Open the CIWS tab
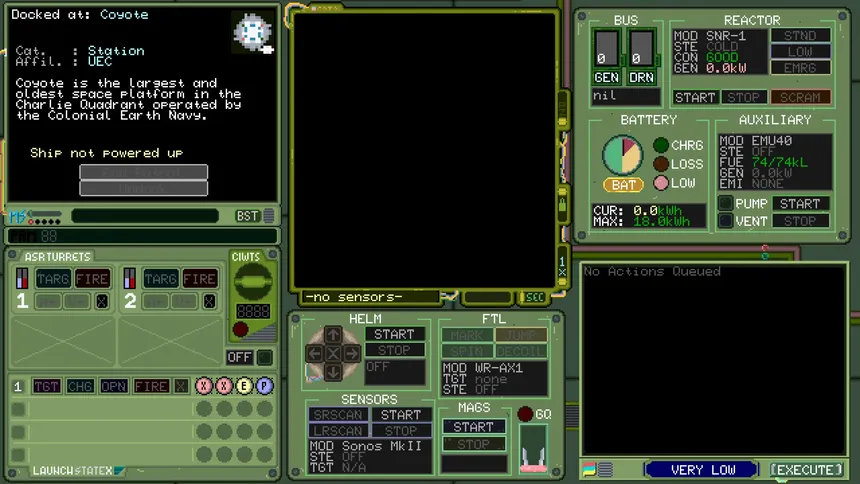Screen dimensions: 860x484 pos(245,256)
